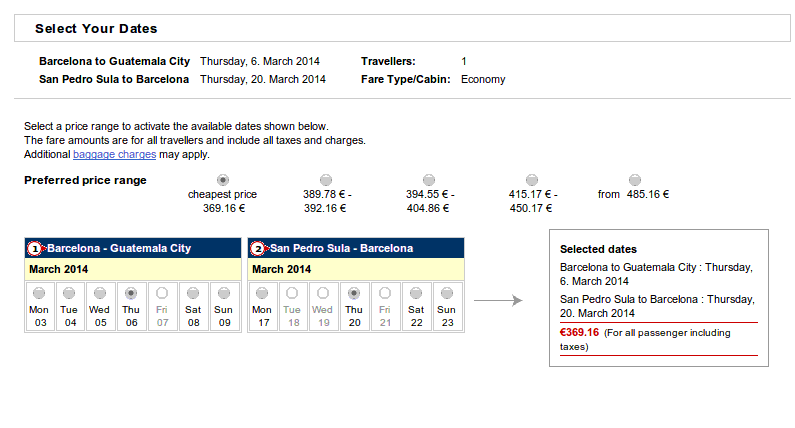Pick Mon 17 return date radio

click(x=262, y=293)
